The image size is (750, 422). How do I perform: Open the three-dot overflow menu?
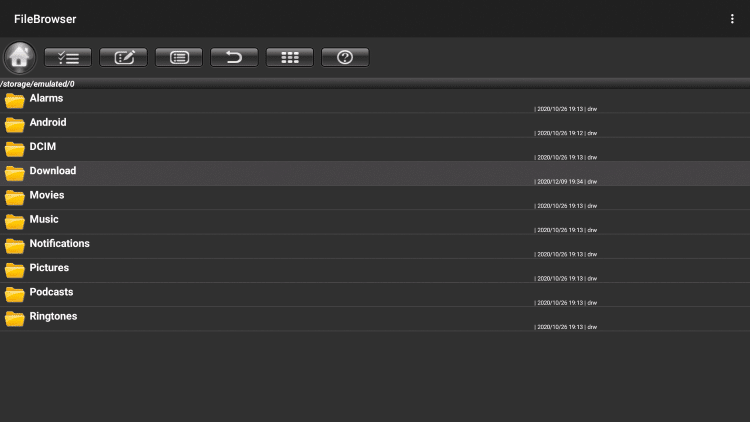pyautogui.click(x=732, y=19)
